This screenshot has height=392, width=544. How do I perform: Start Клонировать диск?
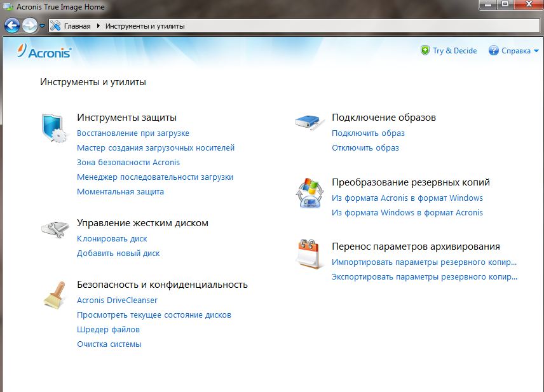pos(112,239)
